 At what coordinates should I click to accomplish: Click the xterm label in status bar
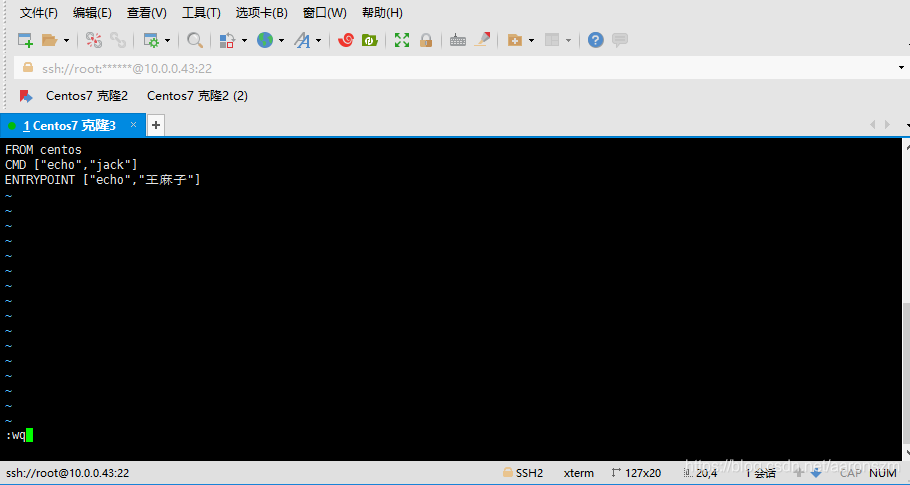coord(579,473)
